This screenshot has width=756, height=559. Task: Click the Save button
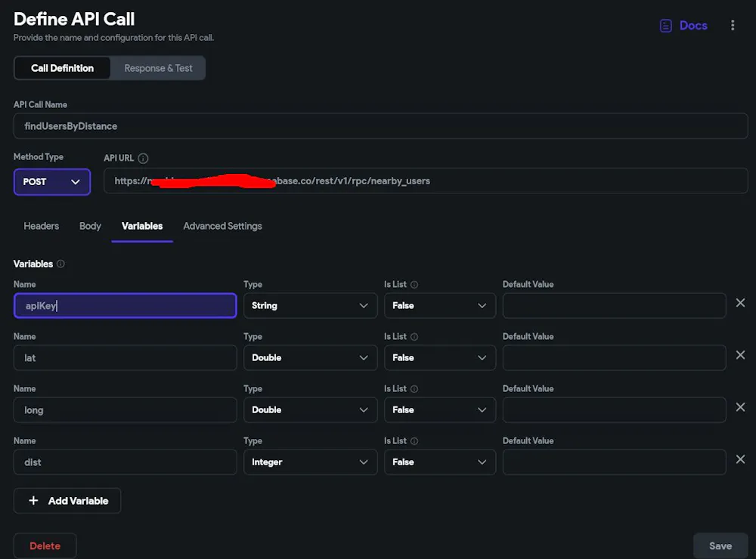point(720,546)
